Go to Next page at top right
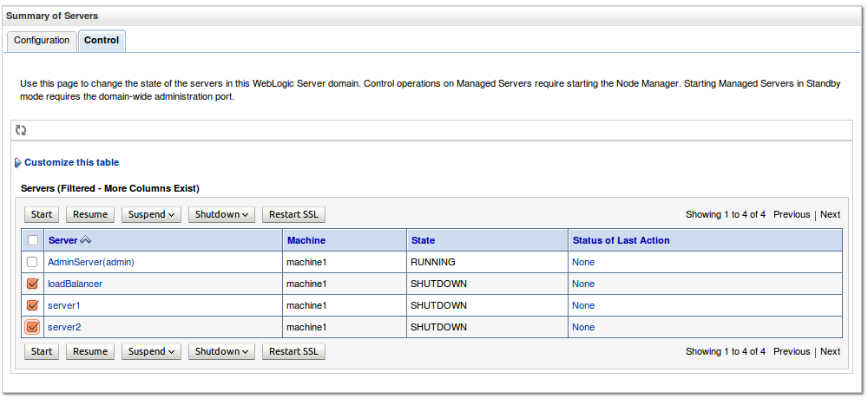Image resolution: width=868 pixels, height=405 pixels. 830,214
